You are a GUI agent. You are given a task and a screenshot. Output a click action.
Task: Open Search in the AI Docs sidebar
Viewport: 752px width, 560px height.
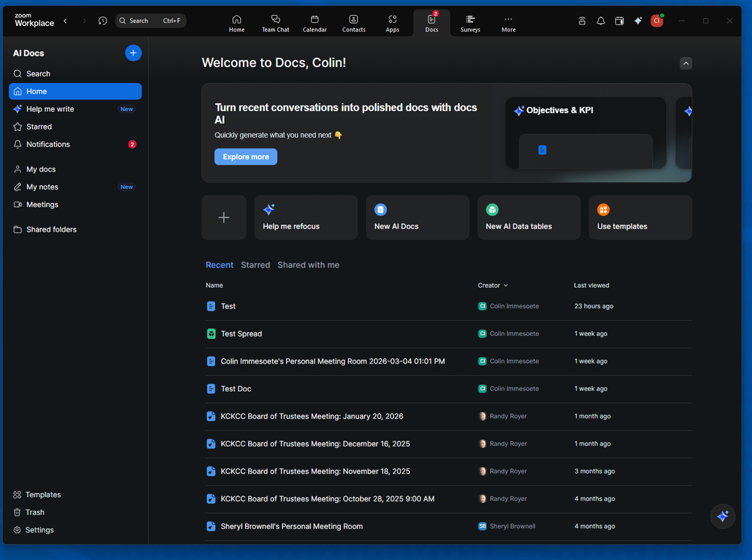tap(75, 74)
